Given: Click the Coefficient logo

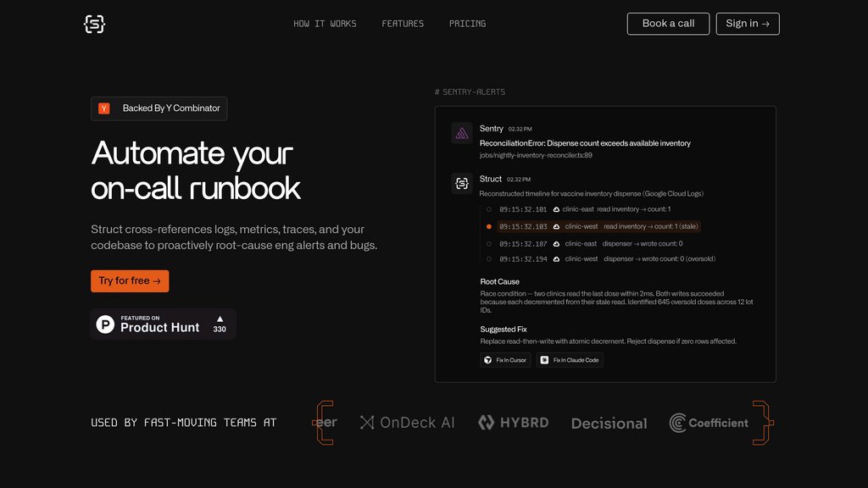Looking at the screenshot, I should pyautogui.click(x=709, y=422).
